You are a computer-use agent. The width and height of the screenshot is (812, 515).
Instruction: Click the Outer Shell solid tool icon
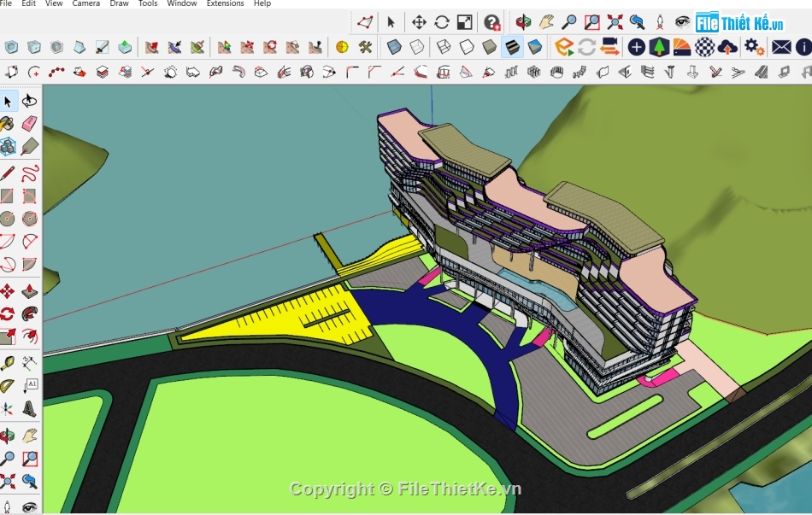coord(11,47)
